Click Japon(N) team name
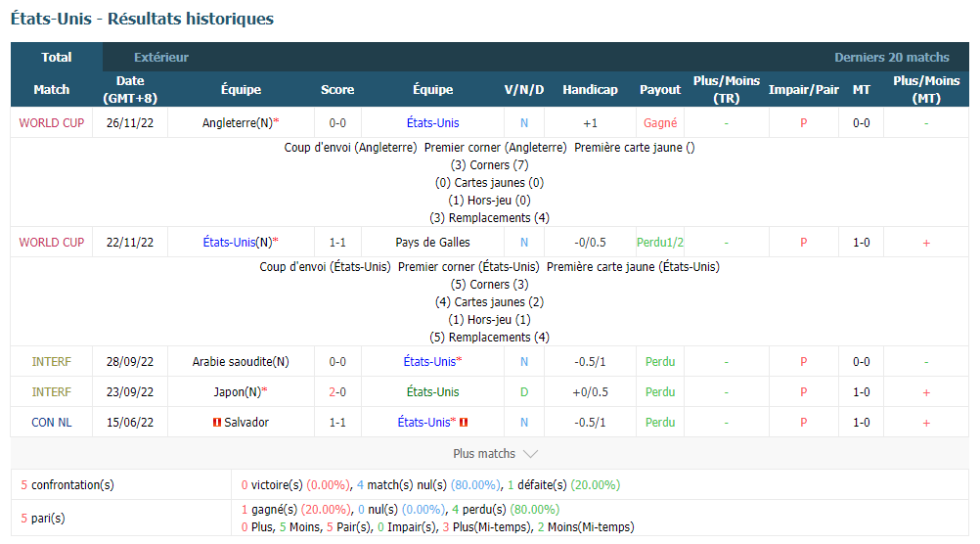The height and width of the screenshot is (544, 980). [x=237, y=392]
